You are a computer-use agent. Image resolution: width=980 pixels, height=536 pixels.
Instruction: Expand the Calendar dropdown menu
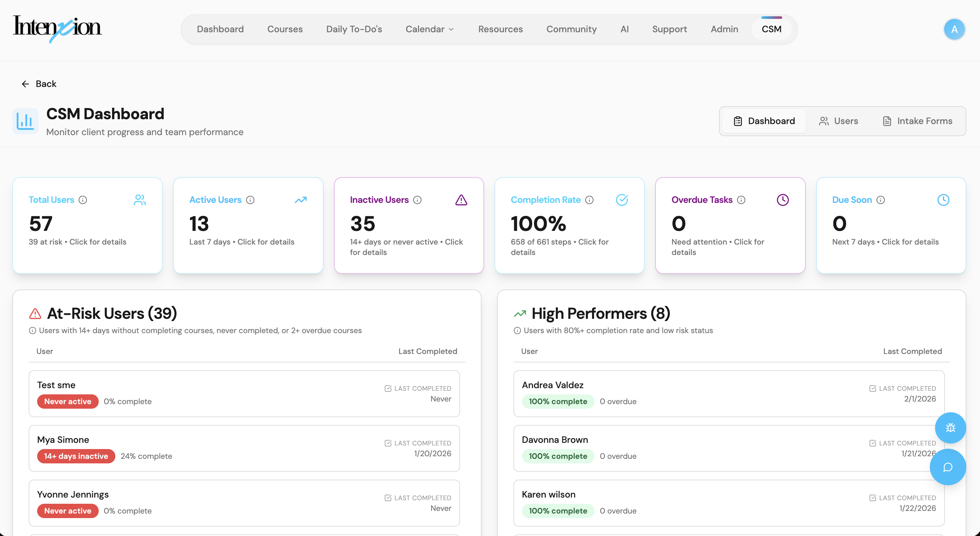click(x=429, y=29)
